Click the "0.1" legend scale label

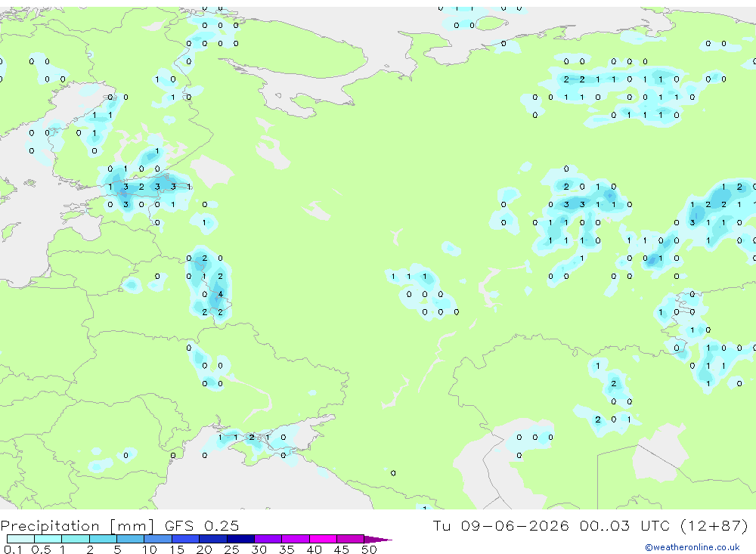point(13,549)
